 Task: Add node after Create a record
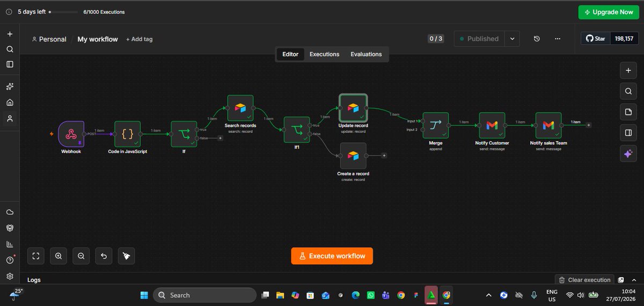tap(384, 156)
